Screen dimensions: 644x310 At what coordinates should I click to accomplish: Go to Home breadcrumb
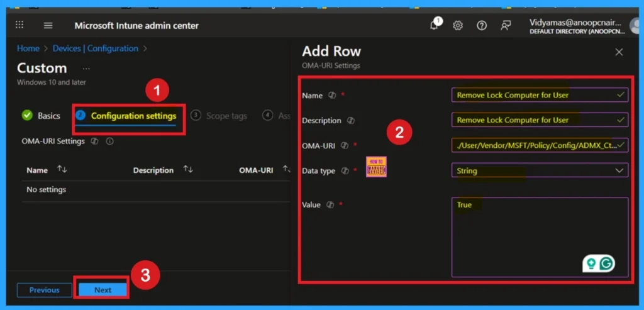click(x=28, y=48)
